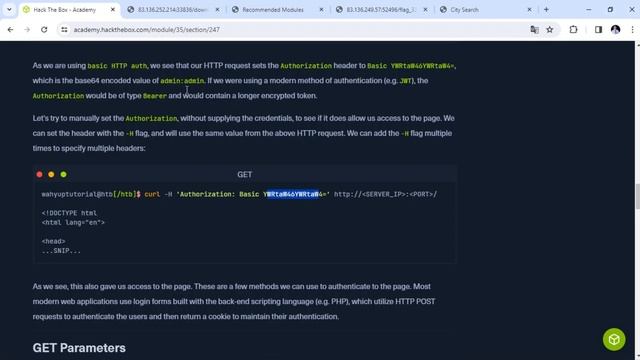640x360 pixels.
Task: Click the 'basic HTTP auth' inline code
Action: click(117, 66)
